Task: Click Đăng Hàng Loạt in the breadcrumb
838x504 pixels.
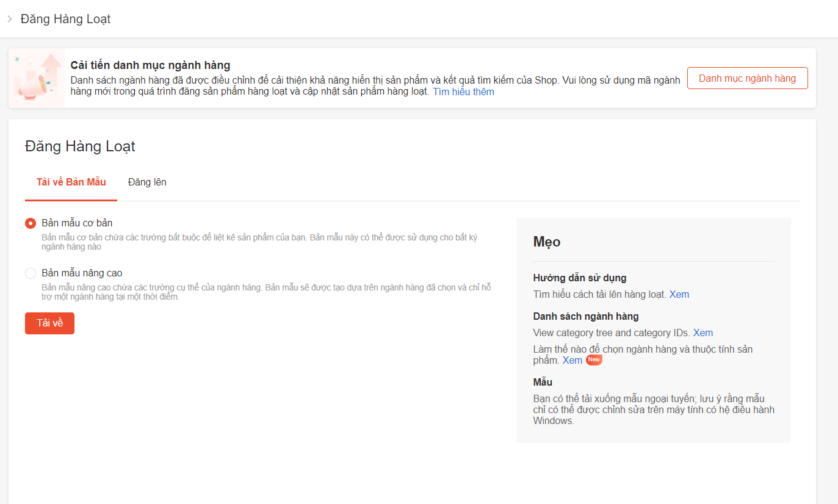Action: point(65,19)
